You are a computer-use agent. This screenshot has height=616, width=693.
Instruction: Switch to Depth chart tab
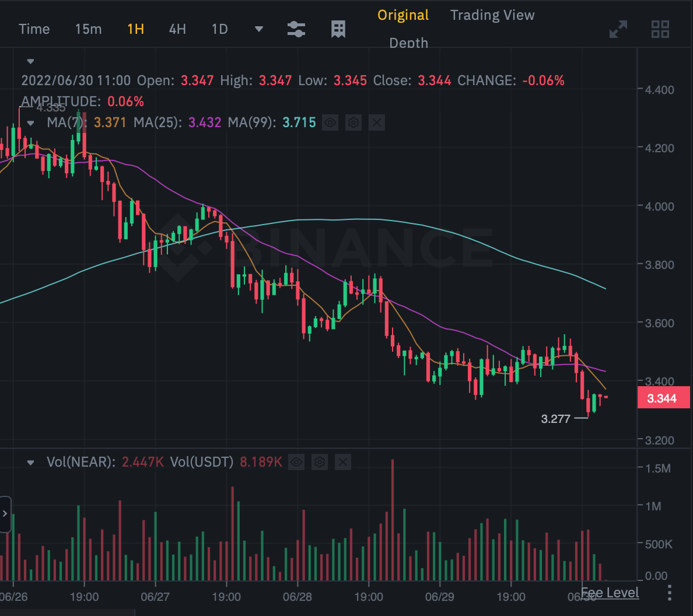[408, 43]
